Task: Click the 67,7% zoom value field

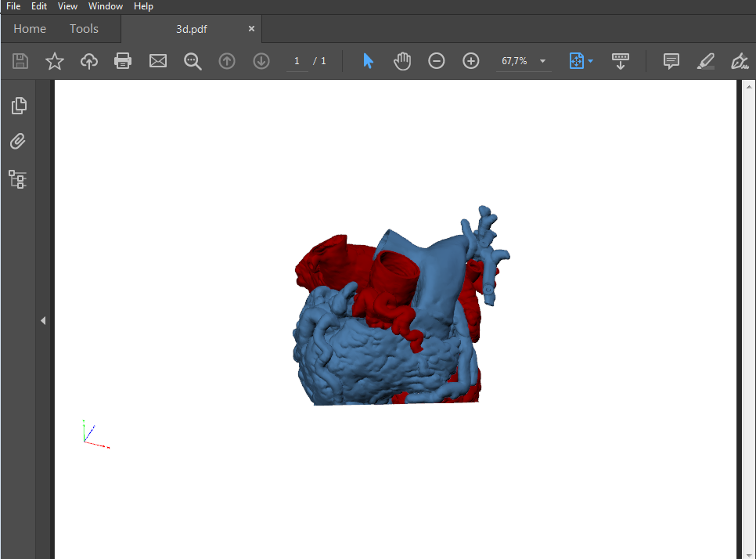Action: click(514, 61)
